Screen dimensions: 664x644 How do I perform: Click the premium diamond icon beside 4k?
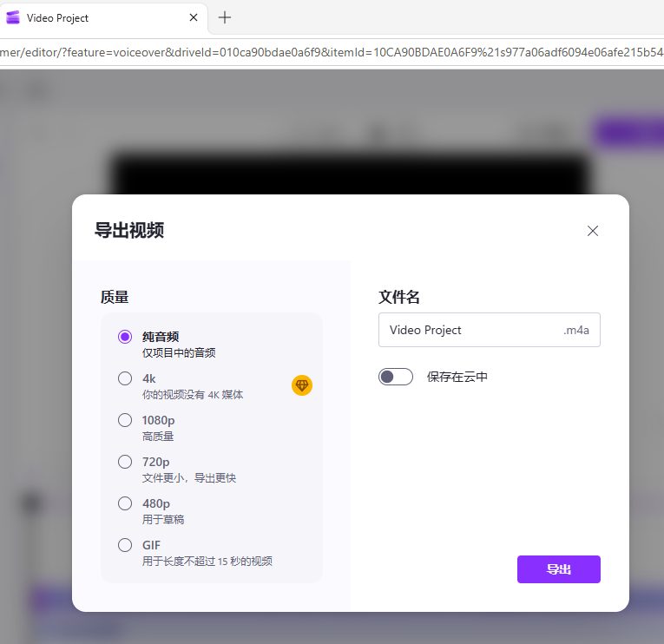302,385
